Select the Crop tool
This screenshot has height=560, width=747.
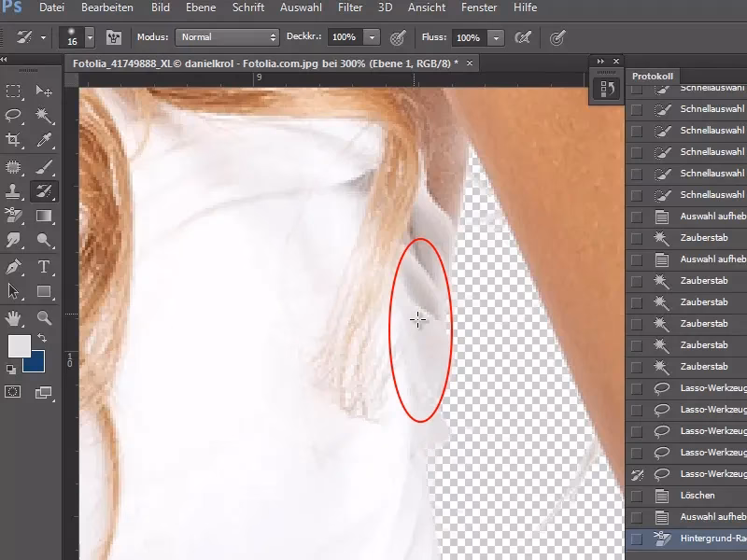click(x=13, y=137)
